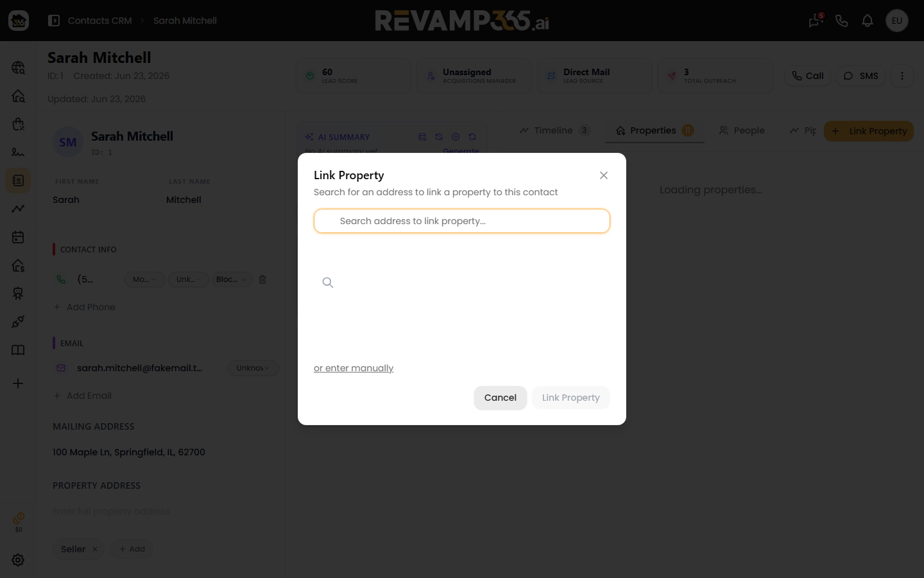
Task: Edit the First Name field value Sarah
Action: tap(66, 200)
